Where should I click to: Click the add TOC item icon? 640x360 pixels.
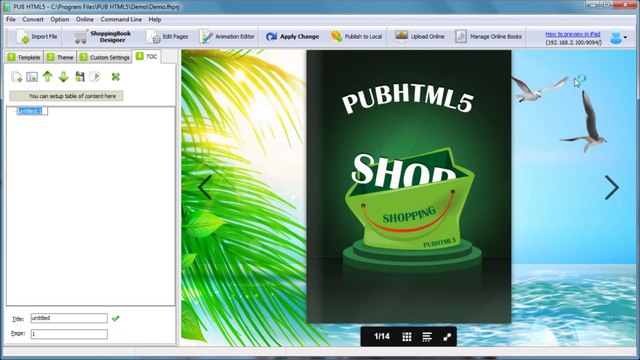point(17,77)
